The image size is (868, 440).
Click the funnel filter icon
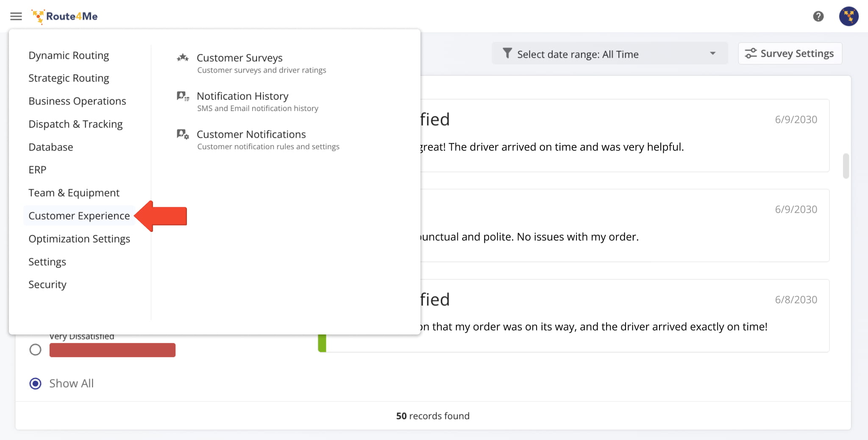[507, 53]
